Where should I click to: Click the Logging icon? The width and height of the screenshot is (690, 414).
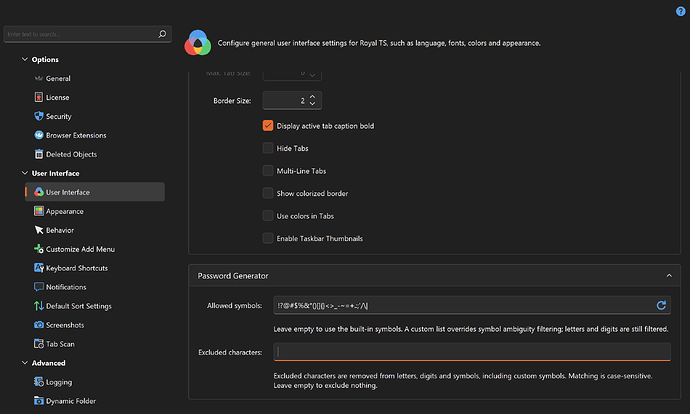click(x=39, y=382)
